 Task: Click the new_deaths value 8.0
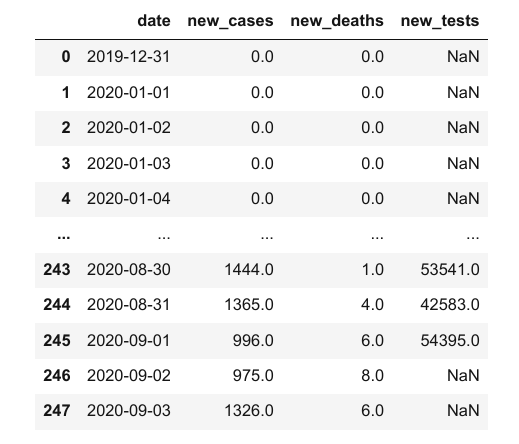pyautogui.click(x=372, y=376)
